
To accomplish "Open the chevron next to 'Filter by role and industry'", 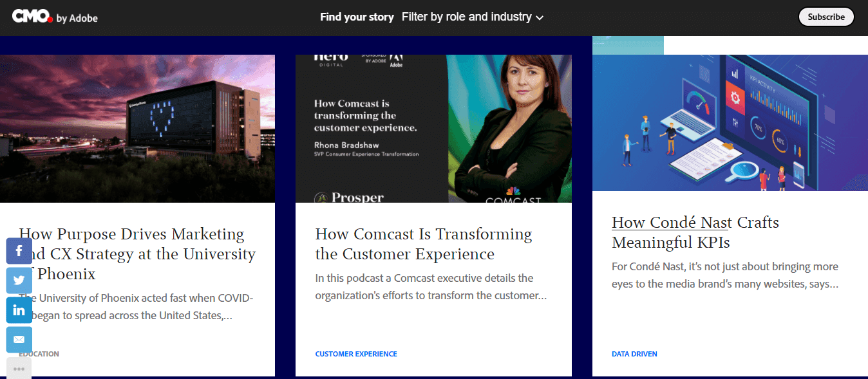I will [x=540, y=17].
